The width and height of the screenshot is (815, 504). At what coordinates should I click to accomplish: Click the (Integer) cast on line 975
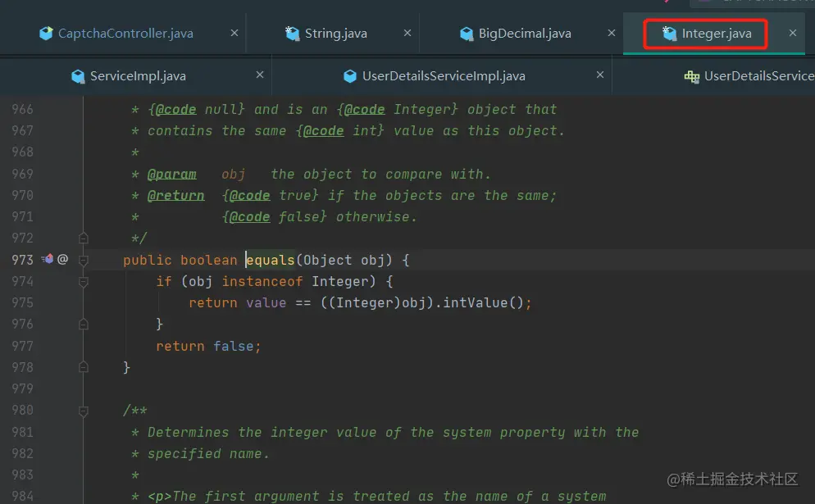pyautogui.click(x=365, y=303)
